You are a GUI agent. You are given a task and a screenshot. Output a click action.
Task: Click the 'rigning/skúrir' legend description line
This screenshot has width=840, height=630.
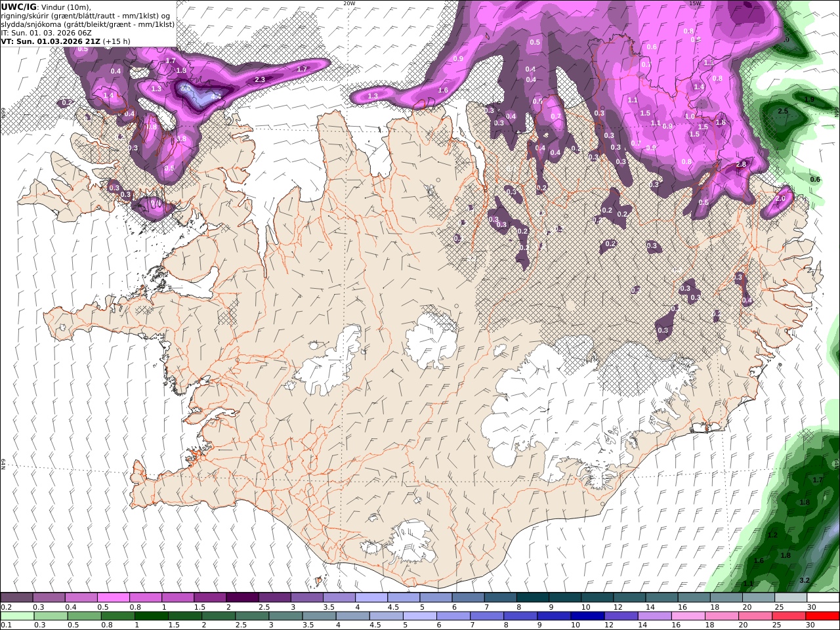pyautogui.click(x=86, y=16)
